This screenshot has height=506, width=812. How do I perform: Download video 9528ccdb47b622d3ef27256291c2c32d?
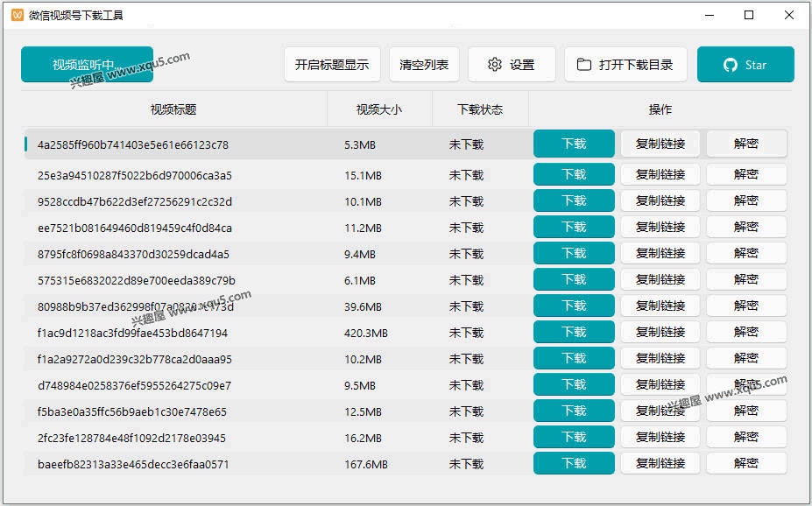[x=574, y=200]
